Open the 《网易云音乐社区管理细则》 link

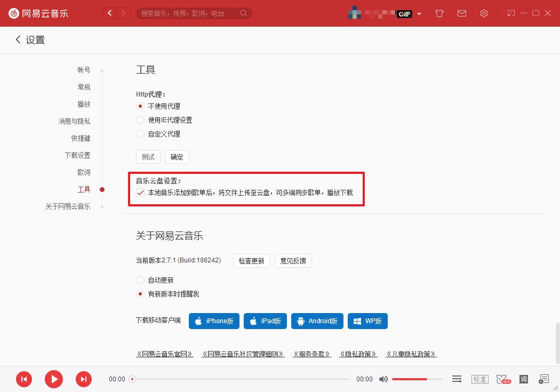point(243,354)
